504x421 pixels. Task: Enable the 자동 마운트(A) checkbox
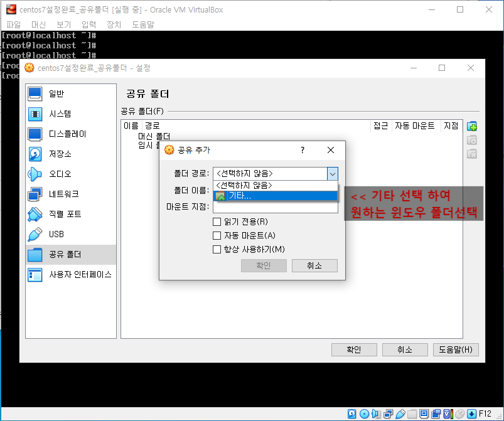tap(217, 235)
